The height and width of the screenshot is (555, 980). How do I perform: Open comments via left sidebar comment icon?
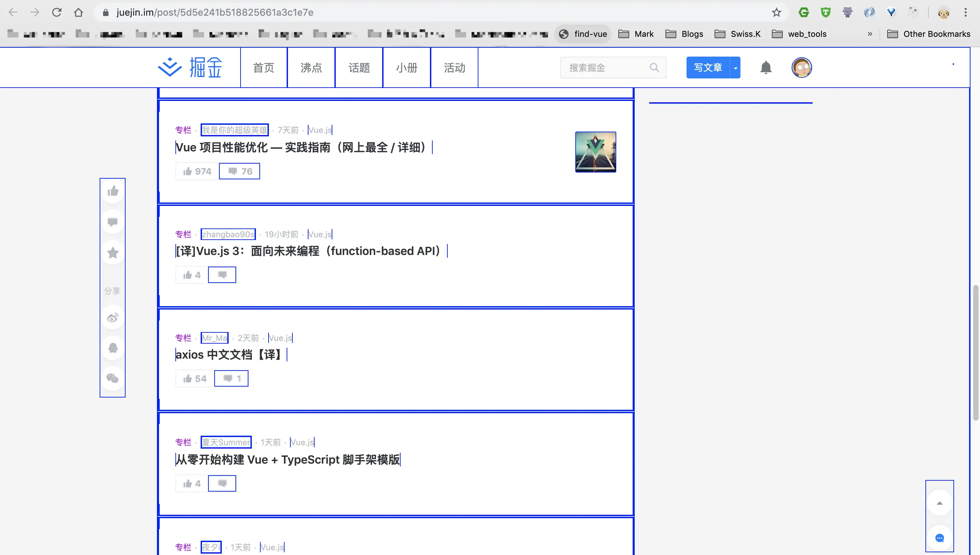click(x=113, y=222)
